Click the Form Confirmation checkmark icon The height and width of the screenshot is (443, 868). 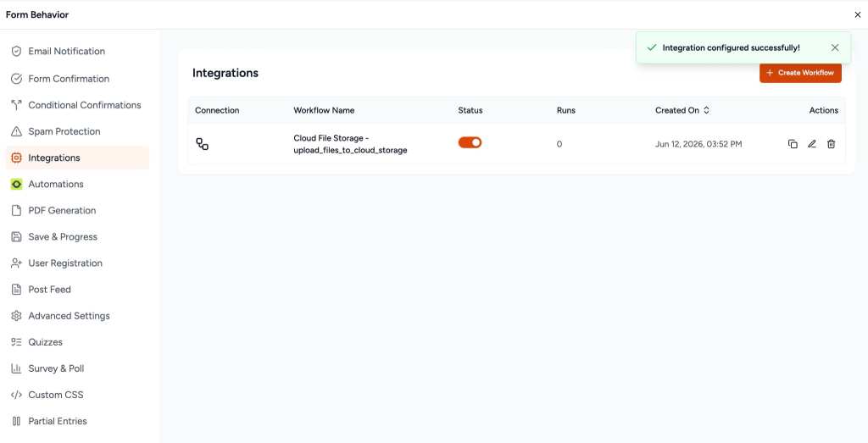(17, 79)
